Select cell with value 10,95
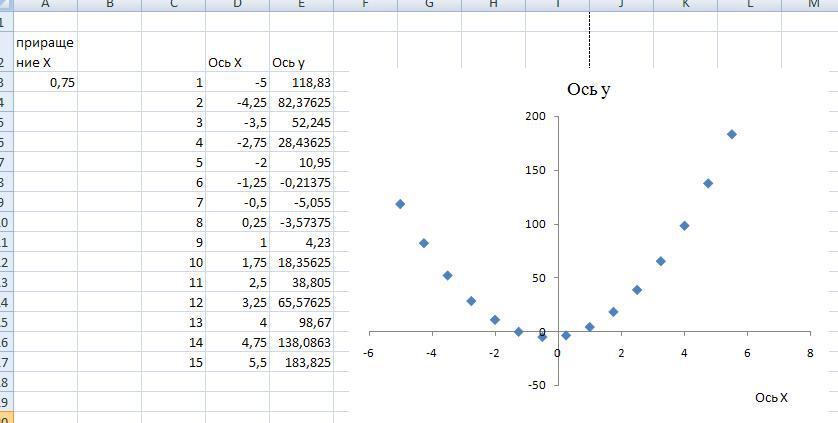This screenshot has height=423, width=838. click(x=301, y=163)
